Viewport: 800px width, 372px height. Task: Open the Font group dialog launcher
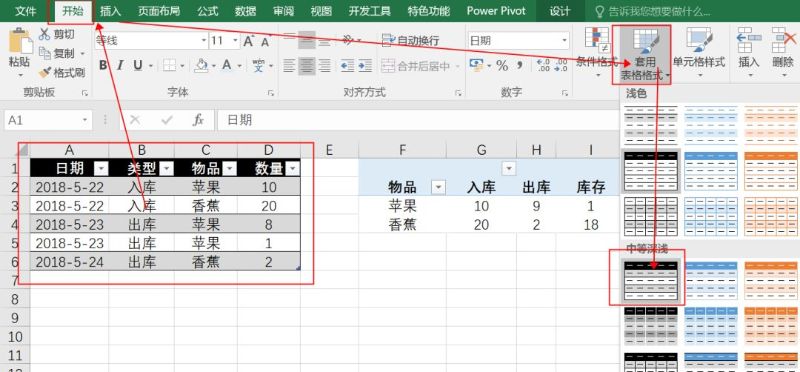[x=270, y=93]
